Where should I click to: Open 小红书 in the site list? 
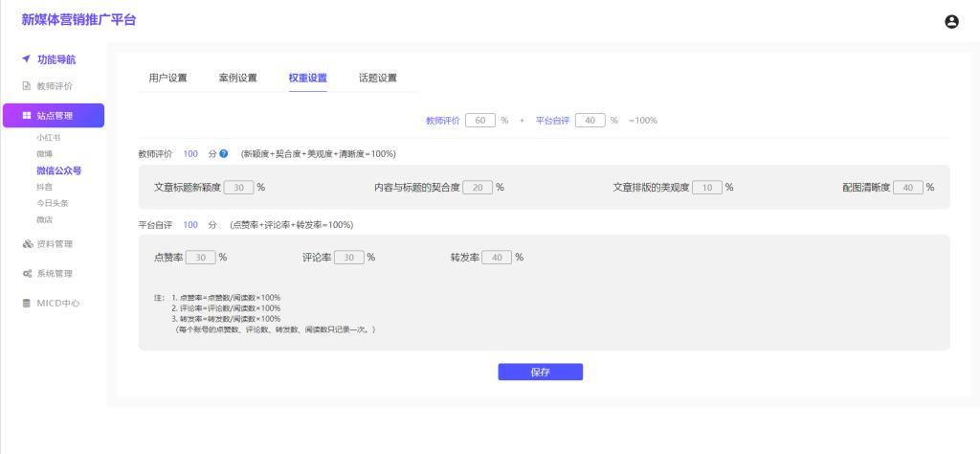pyautogui.click(x=49, y=138)
